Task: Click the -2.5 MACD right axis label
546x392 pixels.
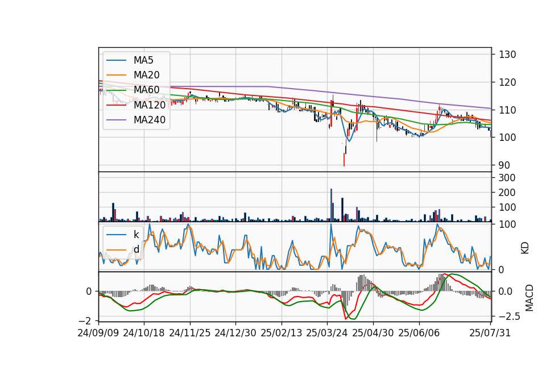Action: pyautogui.click(x=510, y=316)
